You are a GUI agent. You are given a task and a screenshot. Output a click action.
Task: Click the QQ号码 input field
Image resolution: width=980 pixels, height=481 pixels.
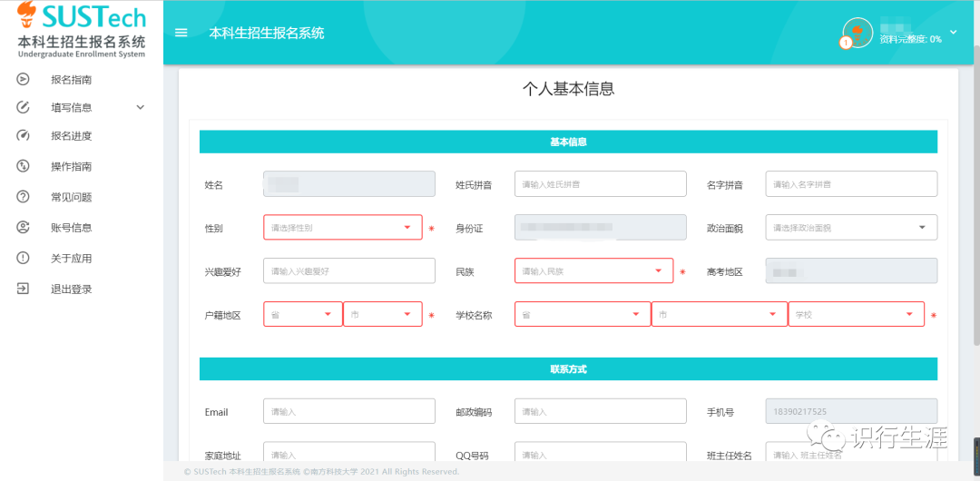point(600,453)
